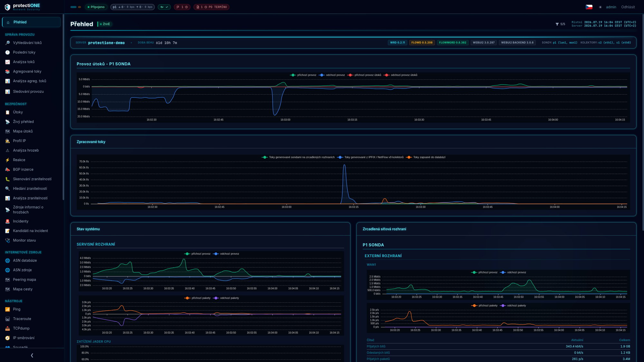Image resolution: width=644 pixels, height=362 pixels.
Task: Click the WEBUI2 BACKEND 3.0.6 badge
Action: (517, 42)
